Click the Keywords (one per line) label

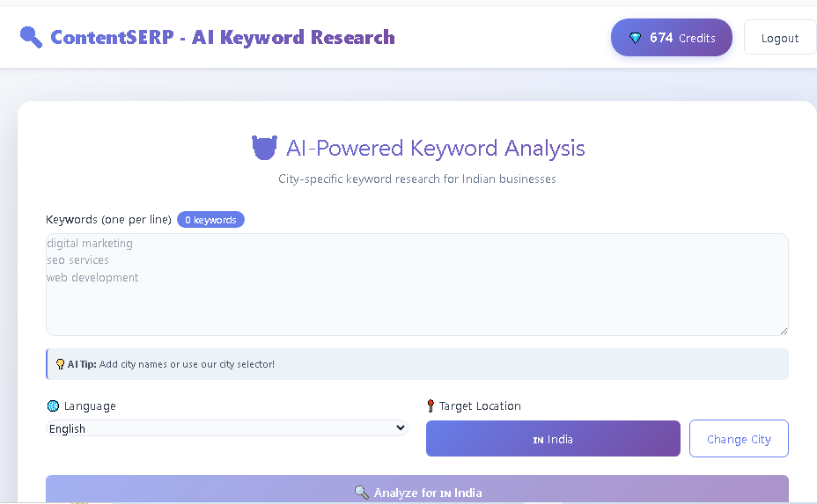click(108, 220)
